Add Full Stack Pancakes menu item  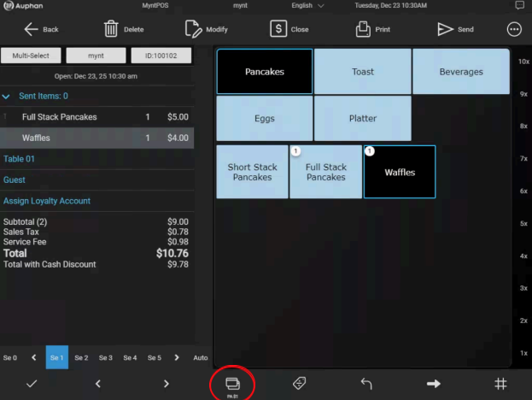click(325, 172)
